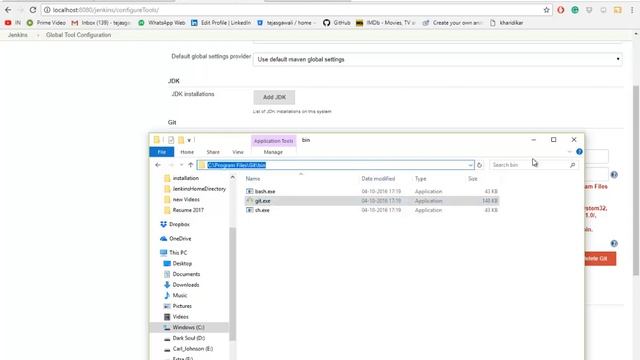Click Jenkins breadcrumb link
The image size is (640, 360).
tap(18, 35)
